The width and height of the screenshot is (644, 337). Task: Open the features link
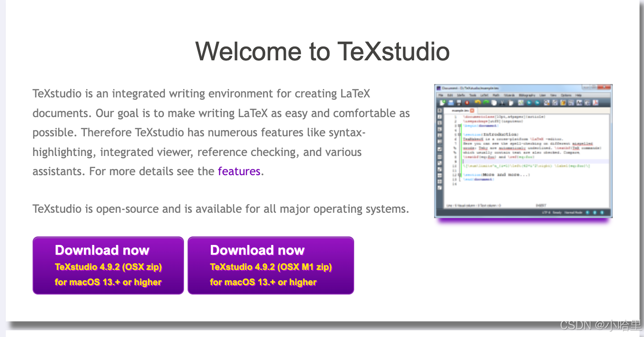(239, 171)
